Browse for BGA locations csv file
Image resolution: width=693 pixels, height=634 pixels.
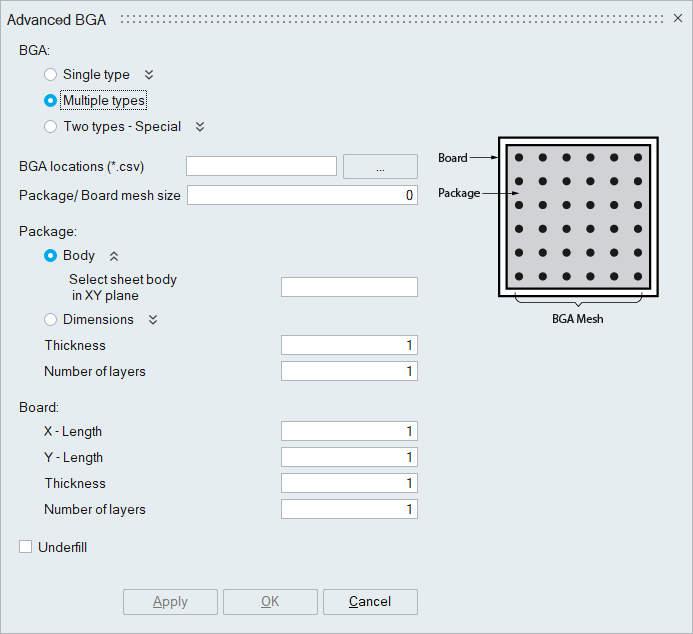[x=380, y=167]
